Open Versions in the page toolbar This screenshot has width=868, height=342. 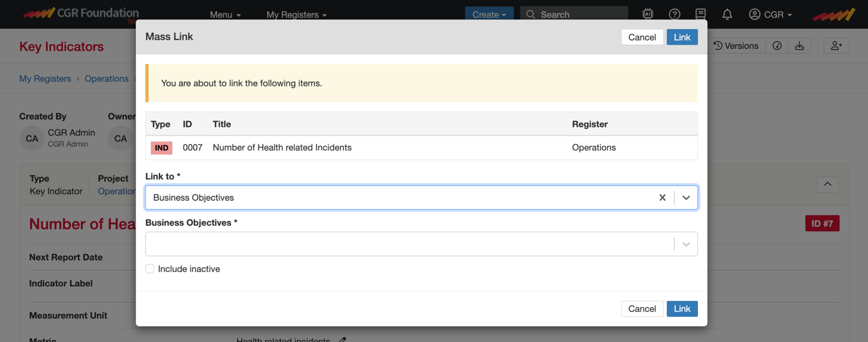coord(736,45)
